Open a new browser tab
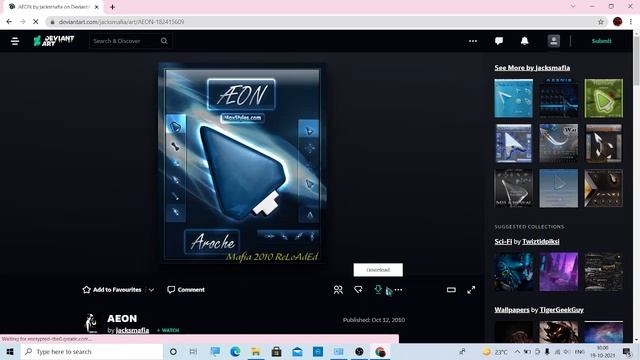 (112, 7)
